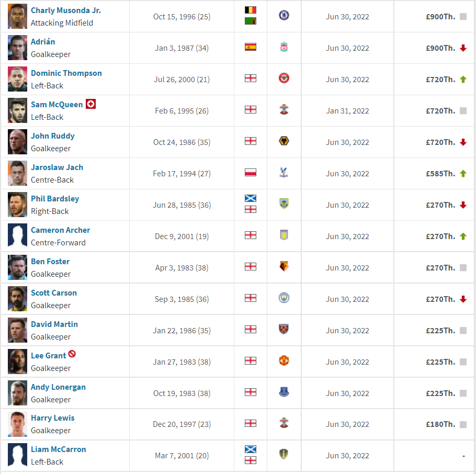Click the Manchester United crest icon
The image size is (476, 474).
[284, 361]
